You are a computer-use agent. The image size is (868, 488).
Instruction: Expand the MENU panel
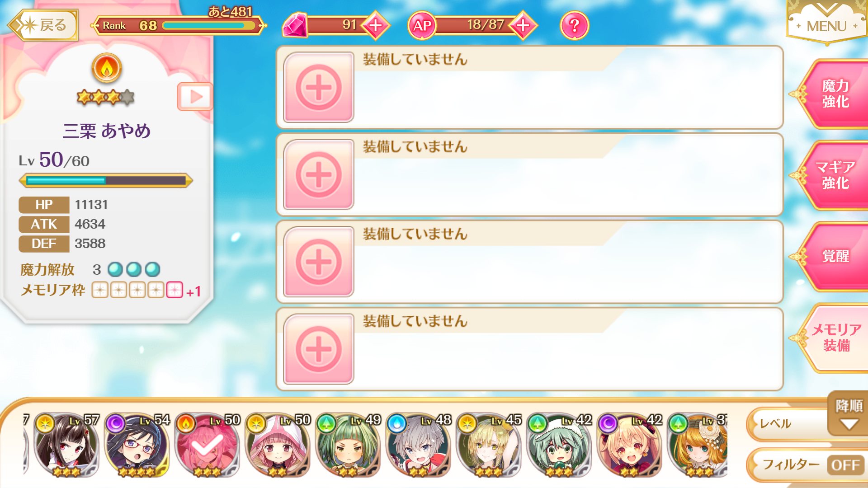(827, 23)
